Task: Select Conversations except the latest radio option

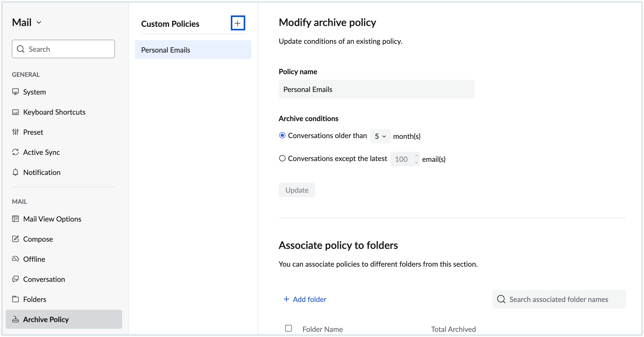Action: coord(282,158)
